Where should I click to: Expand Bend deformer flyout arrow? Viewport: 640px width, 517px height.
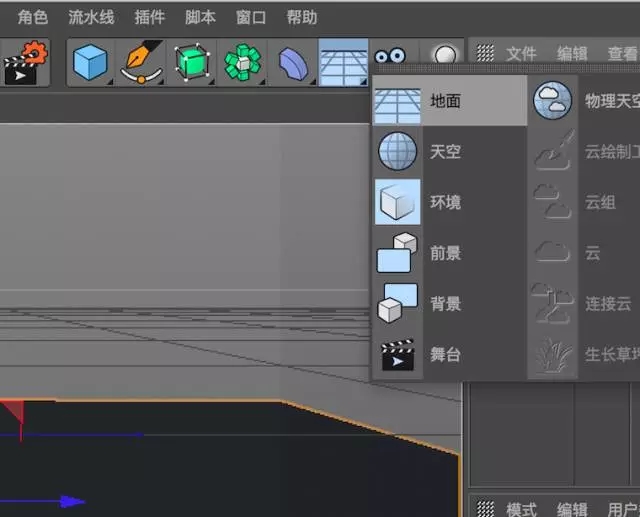(313, 82)
